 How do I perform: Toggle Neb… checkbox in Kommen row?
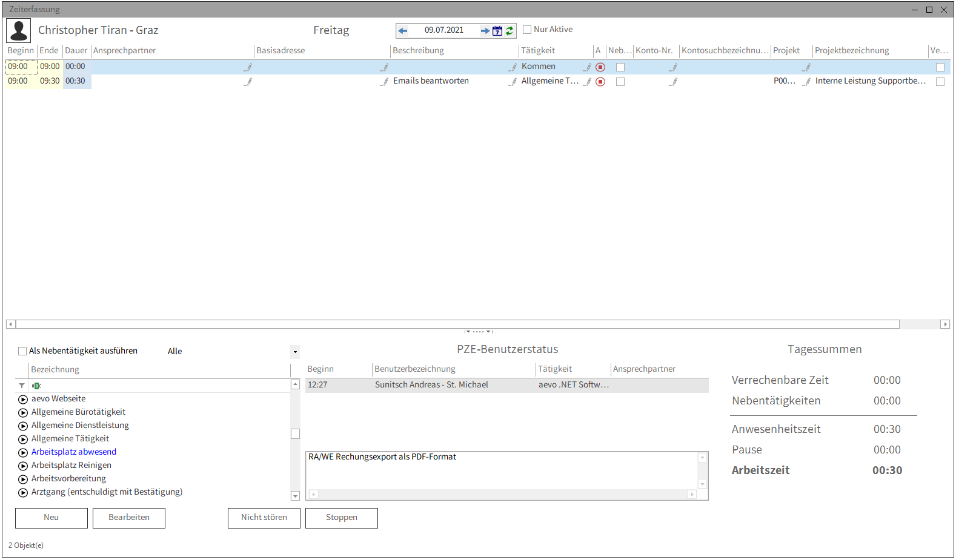pos(620,67)
